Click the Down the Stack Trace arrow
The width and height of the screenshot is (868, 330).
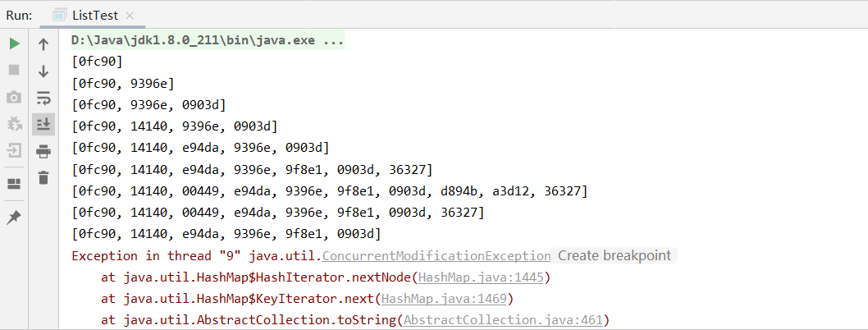click(43, 71)
